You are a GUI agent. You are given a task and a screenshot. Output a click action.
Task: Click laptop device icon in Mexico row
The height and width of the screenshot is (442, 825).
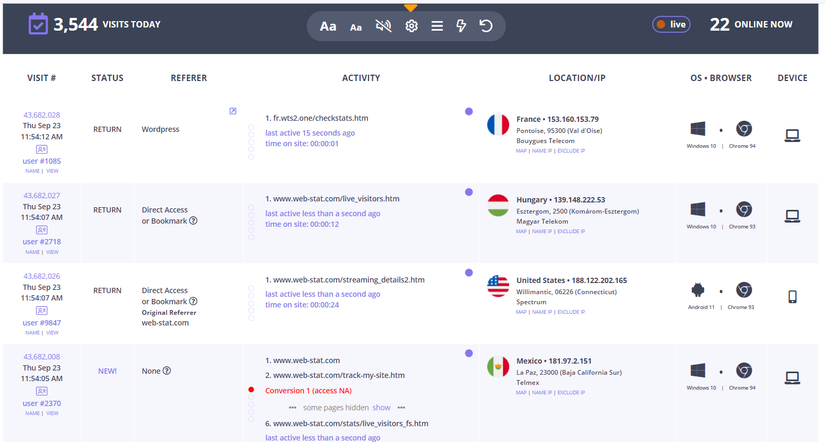[x=792, y=377]
